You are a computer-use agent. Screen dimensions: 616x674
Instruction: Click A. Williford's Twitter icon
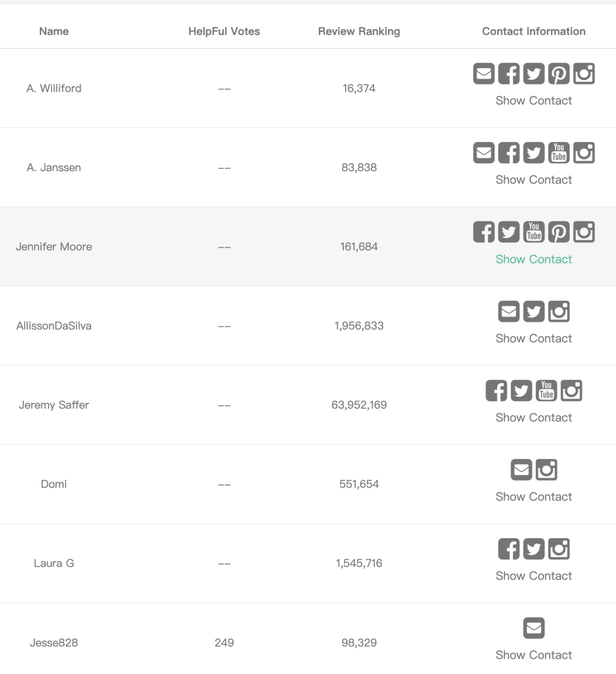534,74
